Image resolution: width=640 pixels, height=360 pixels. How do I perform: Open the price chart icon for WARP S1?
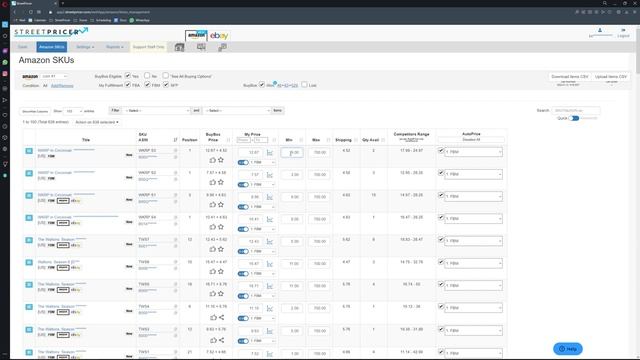(270, 197)
